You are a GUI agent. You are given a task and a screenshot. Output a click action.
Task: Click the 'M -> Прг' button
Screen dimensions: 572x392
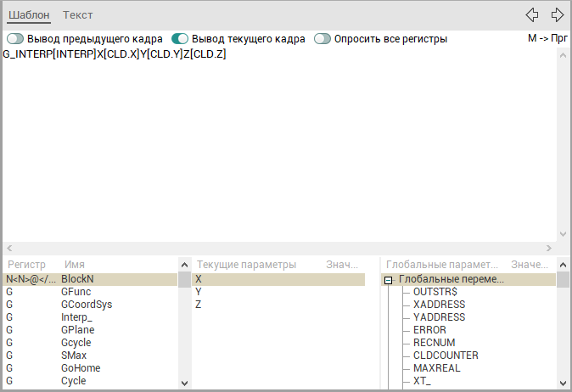point(547,38)
